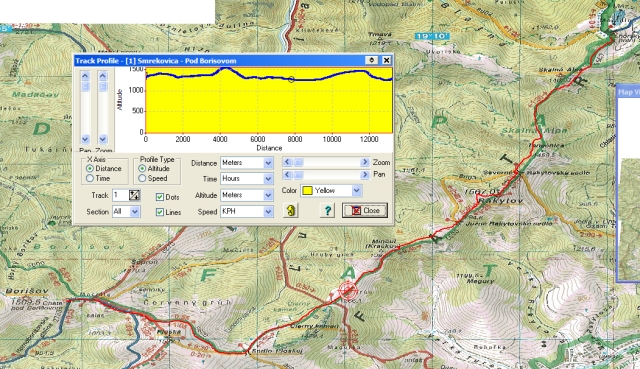Toggle the Lines checkbox
The image size is (640, 369).
click(160, 212)
